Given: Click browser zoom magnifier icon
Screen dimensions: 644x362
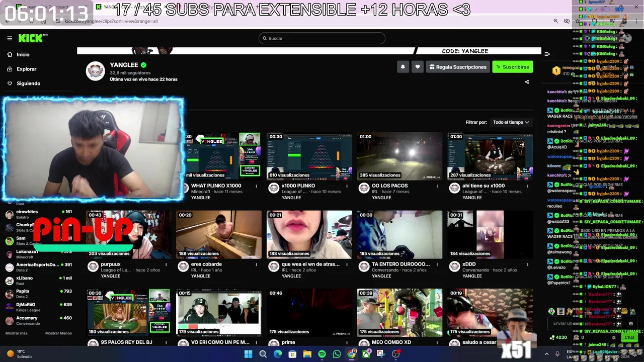Looking at the screenshot, I should click(555, 21).
